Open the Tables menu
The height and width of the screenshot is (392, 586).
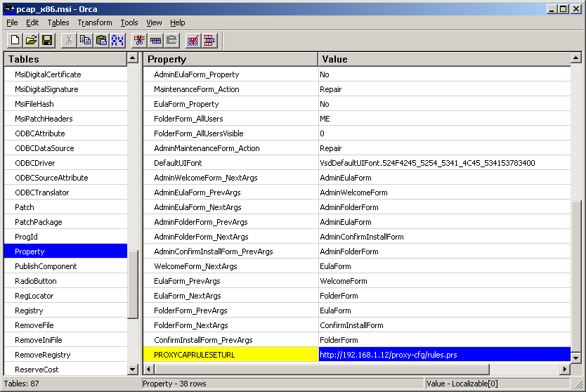(x=58, y=22)
